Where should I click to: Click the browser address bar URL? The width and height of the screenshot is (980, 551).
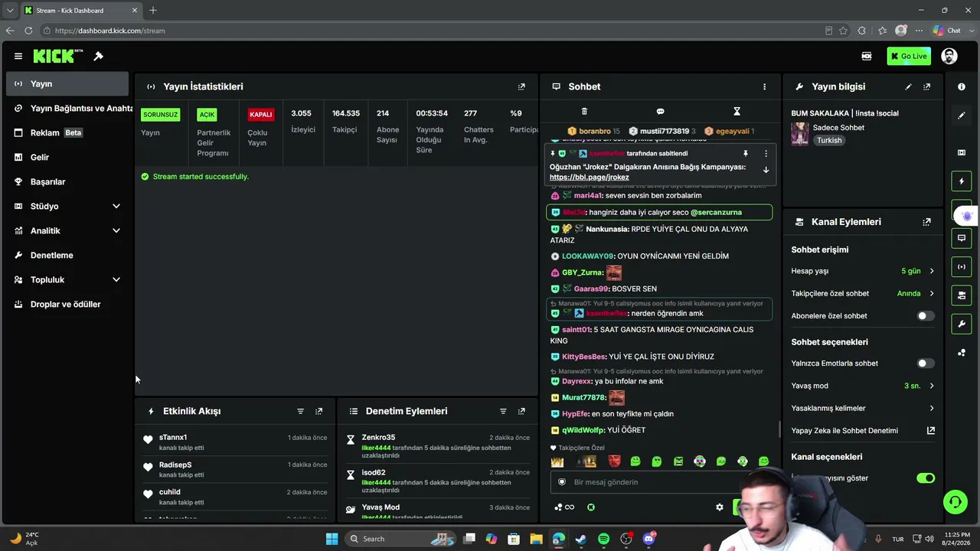coord(110,31)
